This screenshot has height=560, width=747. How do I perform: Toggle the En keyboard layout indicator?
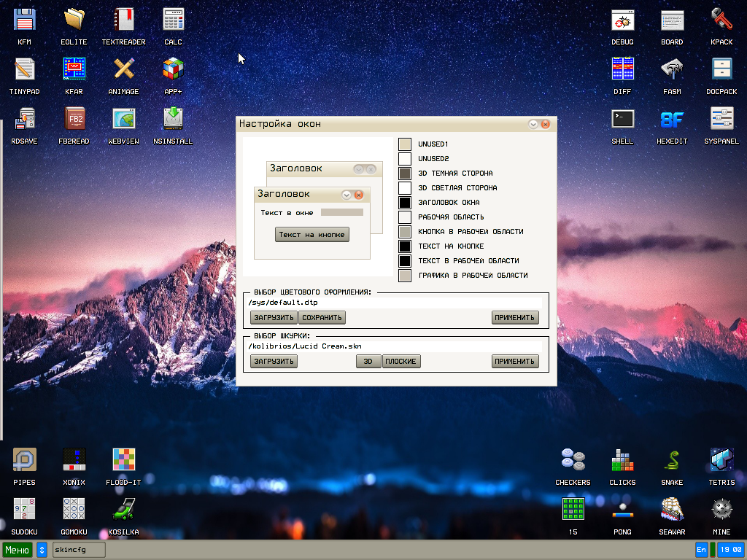[x=701, y=549]
